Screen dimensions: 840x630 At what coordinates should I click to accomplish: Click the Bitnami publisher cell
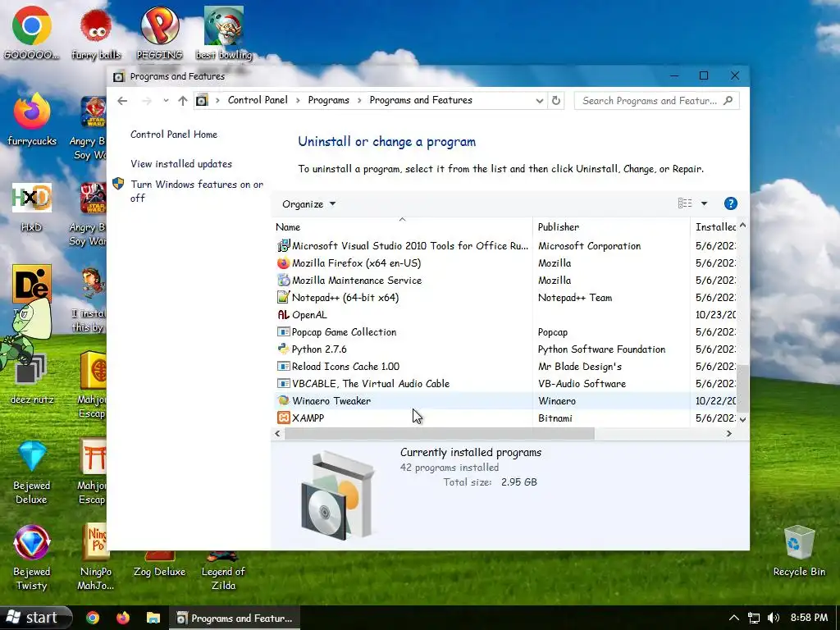coord(555,418)
